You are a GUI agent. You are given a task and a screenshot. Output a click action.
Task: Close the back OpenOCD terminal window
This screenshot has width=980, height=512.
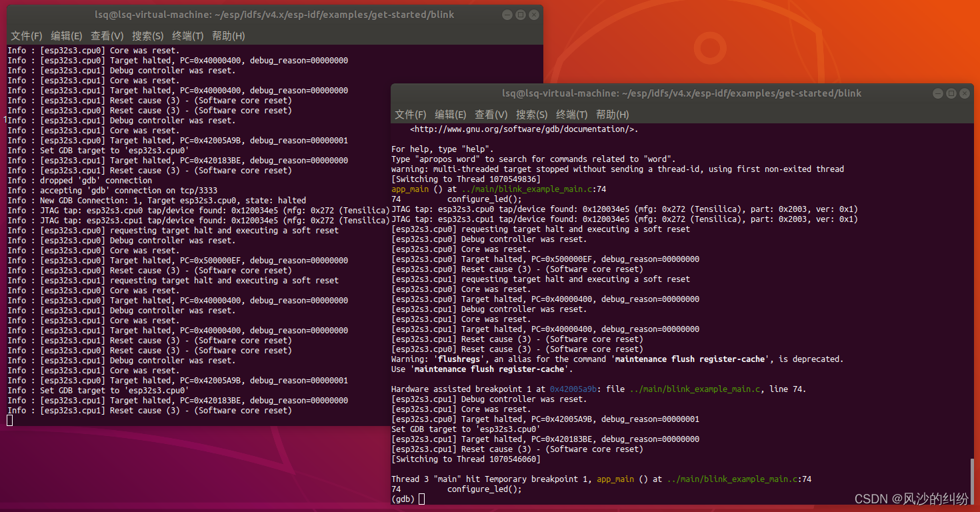click(x=534, y=15)
